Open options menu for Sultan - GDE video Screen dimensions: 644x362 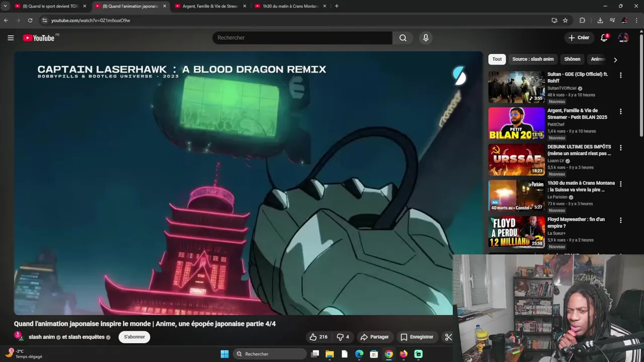tap(620, 75)
